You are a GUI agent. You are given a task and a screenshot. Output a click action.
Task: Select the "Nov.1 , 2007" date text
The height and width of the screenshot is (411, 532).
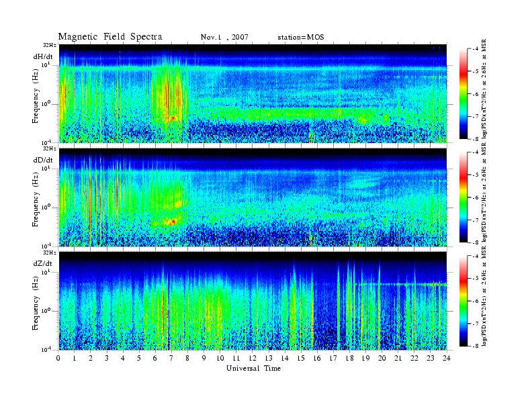[224, 37]
